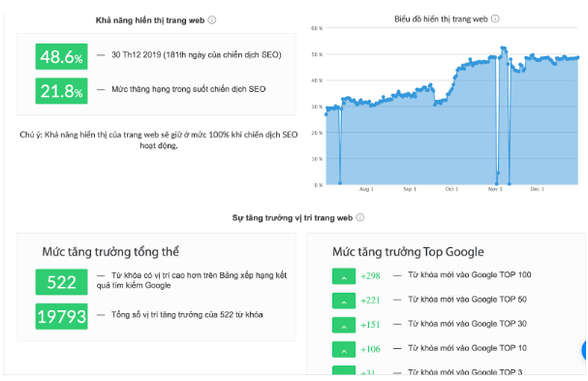The image size is (588, 381).
Task: Expand the green arrow for Google TOP 3
Action: (x=344, y=370)
